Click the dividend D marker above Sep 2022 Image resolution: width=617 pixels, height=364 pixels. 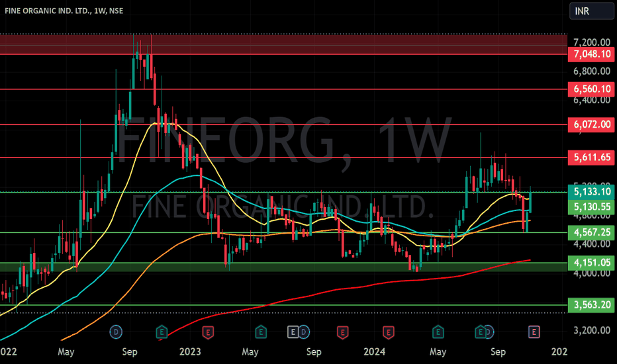pos(116,332)
